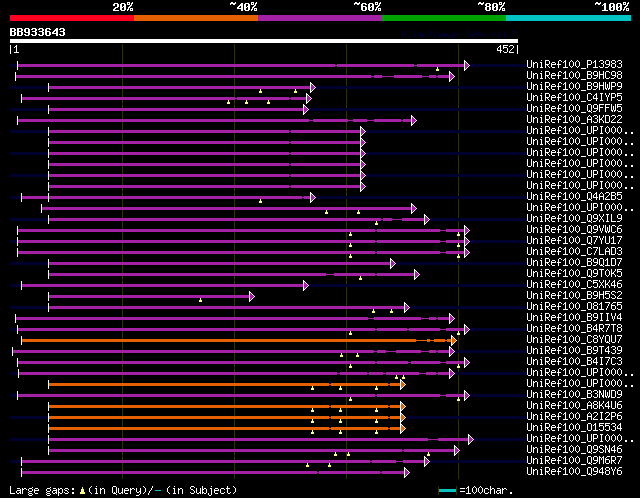The width and height of the screenshot is (640, 498).
Task: Select the UniRef100_Q9SN46 label
Action: [x=574, y=450]
